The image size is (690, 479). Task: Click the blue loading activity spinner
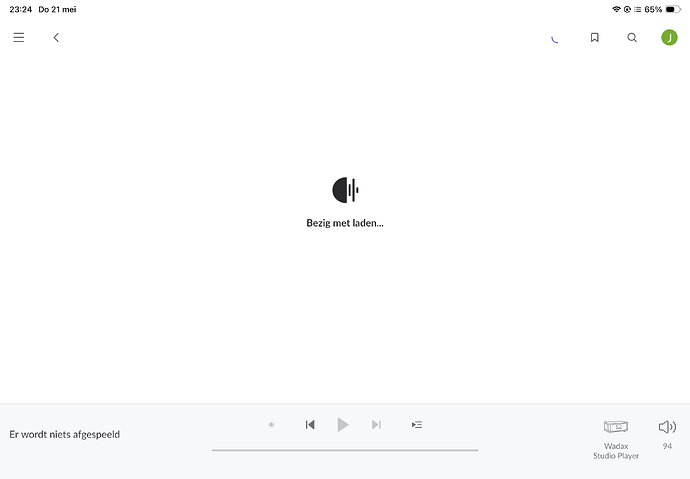coord(555,40)
